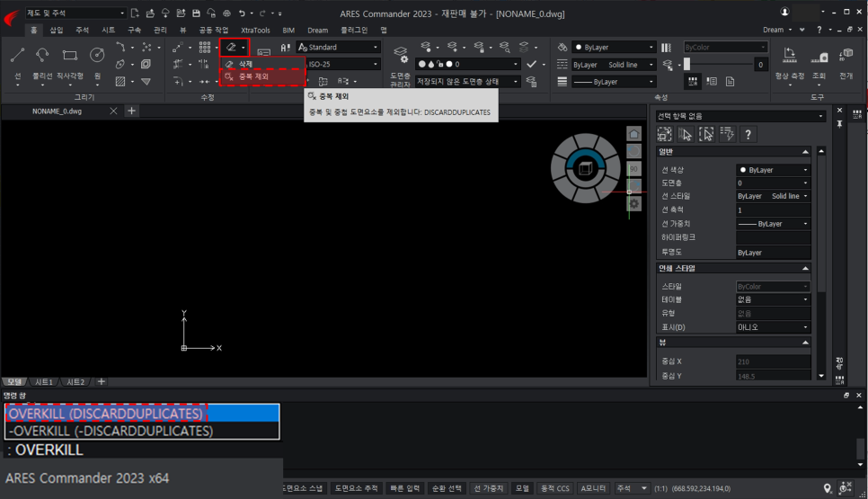868x499 pixels.
Task: Click the Inquiry (조회) tool icon
Action: coord(819,56)
